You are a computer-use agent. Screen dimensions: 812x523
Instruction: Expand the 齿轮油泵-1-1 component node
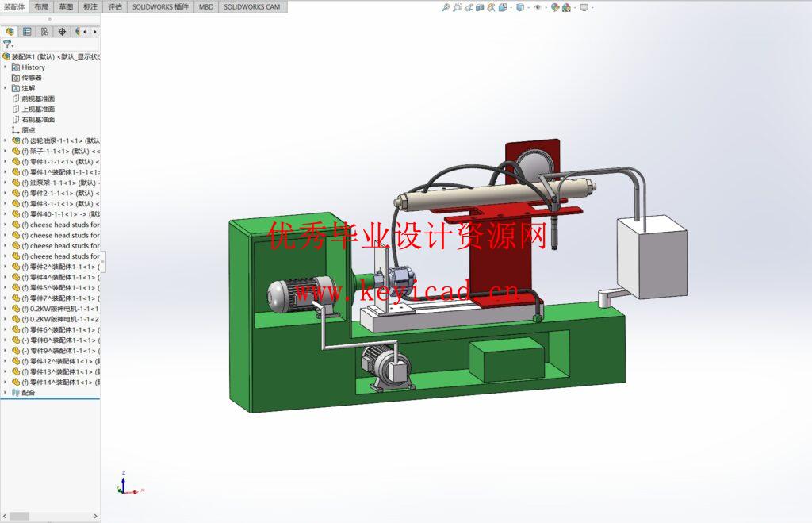[x=5, y=140]
